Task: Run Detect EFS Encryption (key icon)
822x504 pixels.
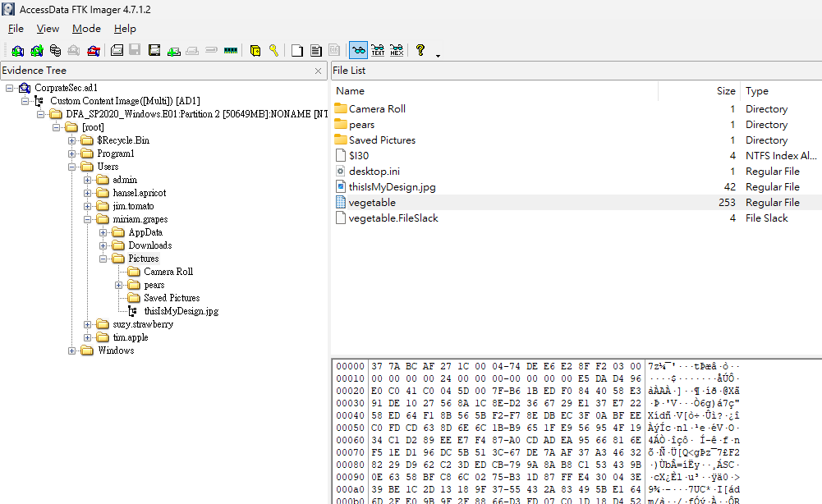Action: [273, 50]
